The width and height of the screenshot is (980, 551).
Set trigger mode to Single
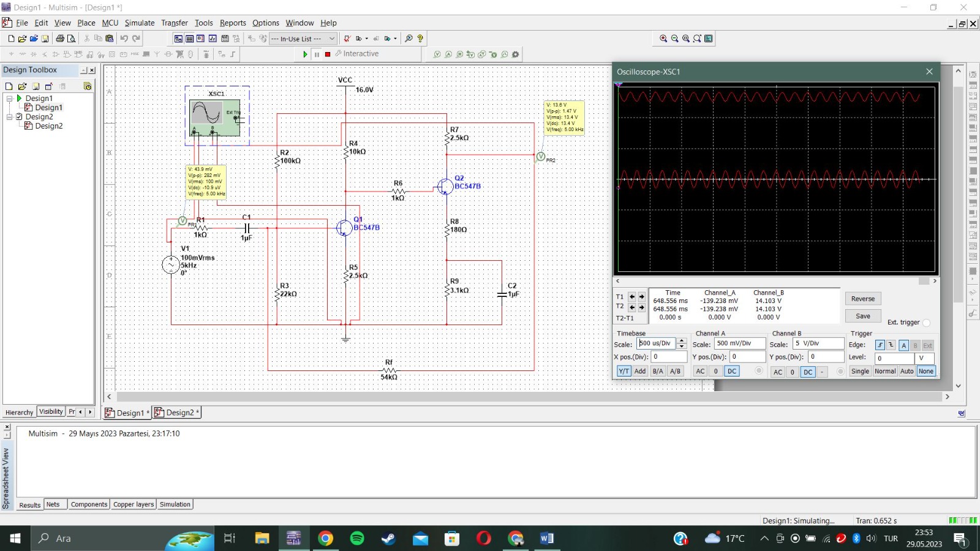click(860, 371)
